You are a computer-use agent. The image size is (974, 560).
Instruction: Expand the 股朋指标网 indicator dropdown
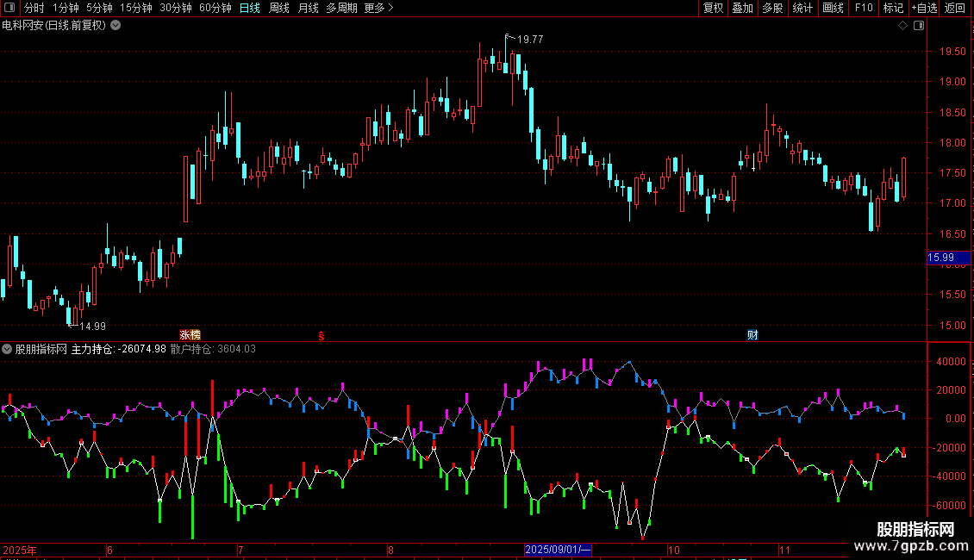pos(7,349)
